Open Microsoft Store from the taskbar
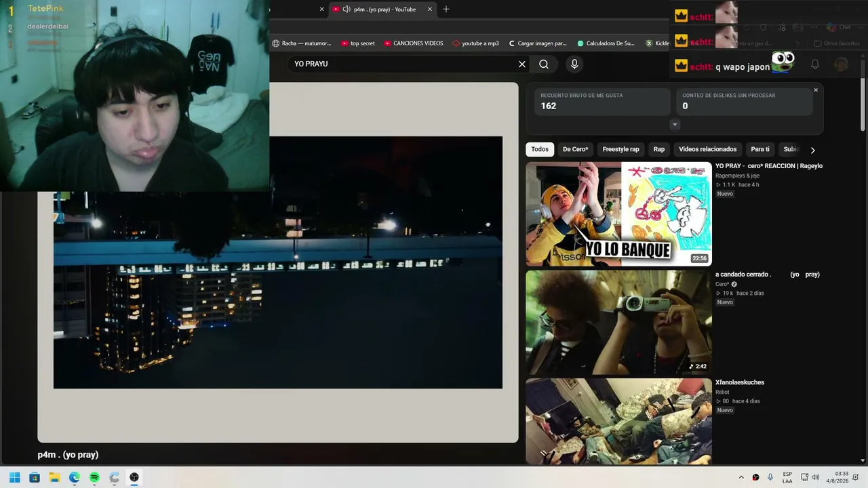The width and height of the screenshot is (868, 488). (x=35, y=477)
